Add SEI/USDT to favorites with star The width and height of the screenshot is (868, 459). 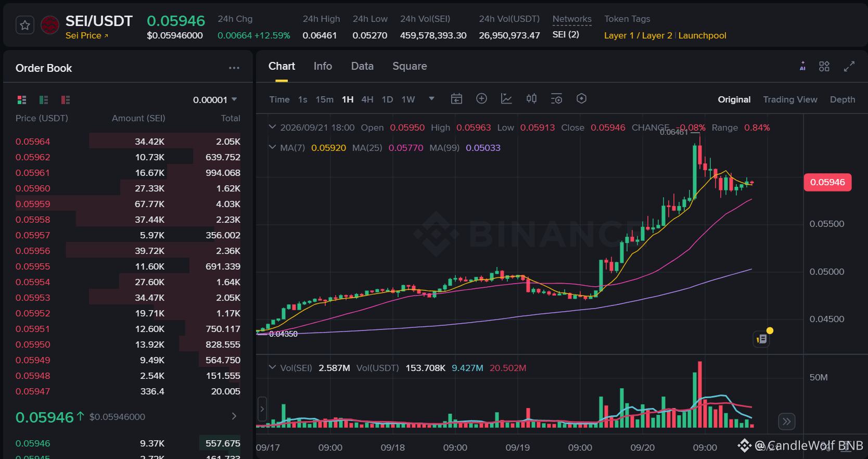[25, 25]
